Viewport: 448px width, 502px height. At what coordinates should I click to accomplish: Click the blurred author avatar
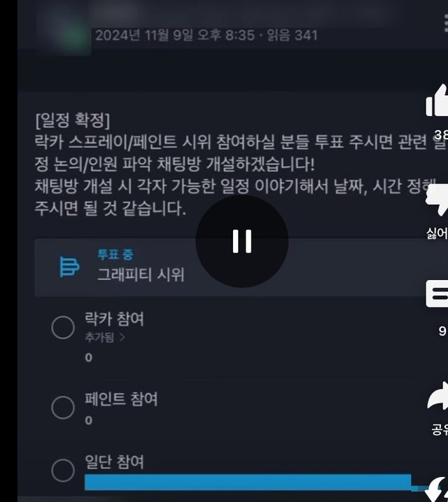pyautogui.click(x=74, y=38)
